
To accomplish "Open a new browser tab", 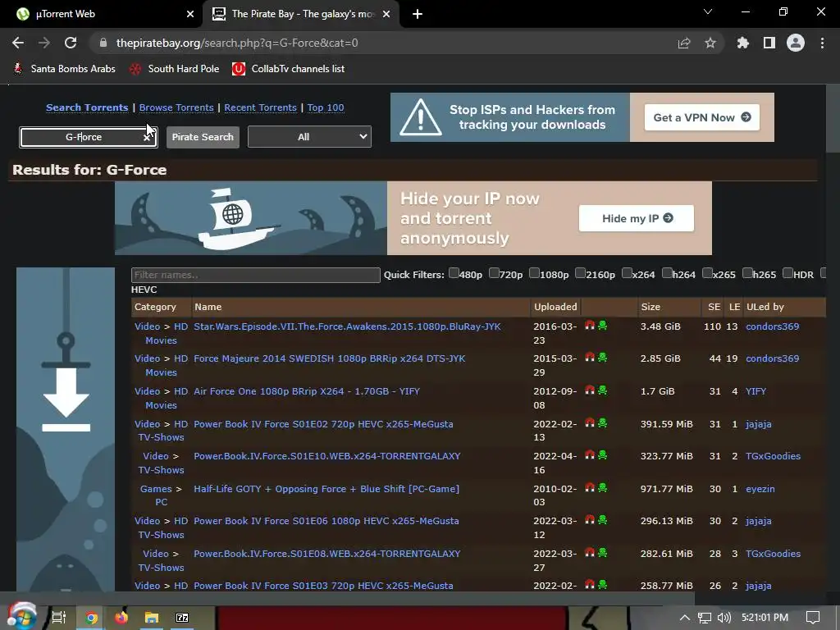I will [x=418, y=15].
